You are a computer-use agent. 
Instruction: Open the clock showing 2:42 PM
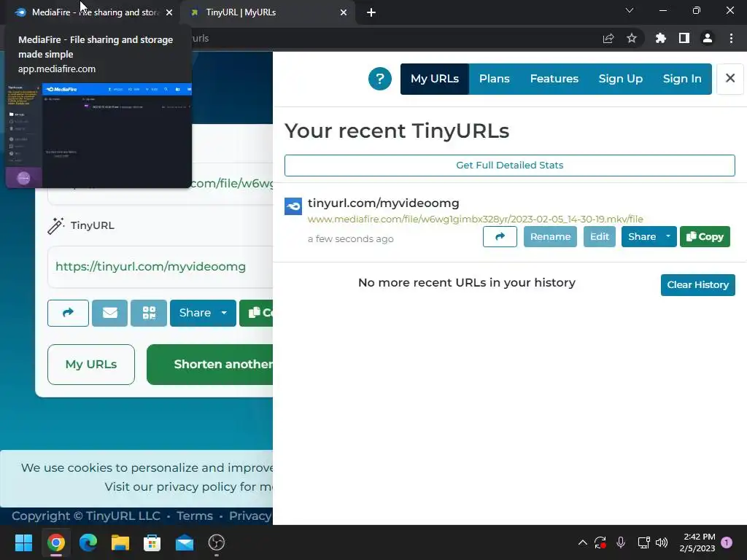pos(697,542)
